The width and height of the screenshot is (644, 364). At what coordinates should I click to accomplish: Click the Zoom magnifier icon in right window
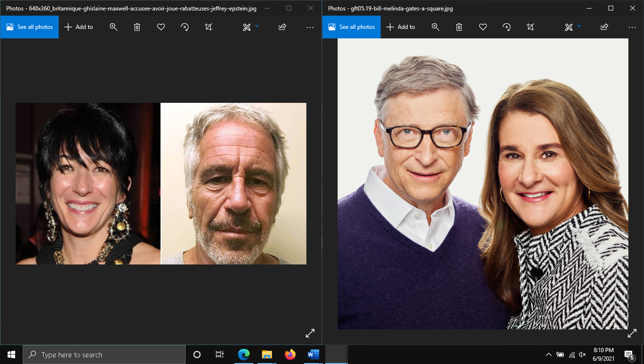pos(436,27)
